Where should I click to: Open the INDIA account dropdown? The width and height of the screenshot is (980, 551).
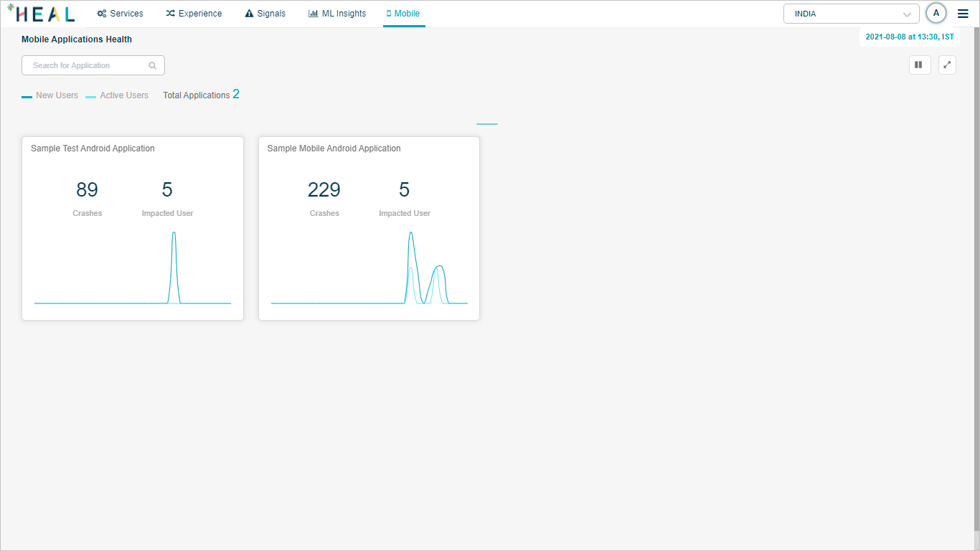[x=852, y=14]
